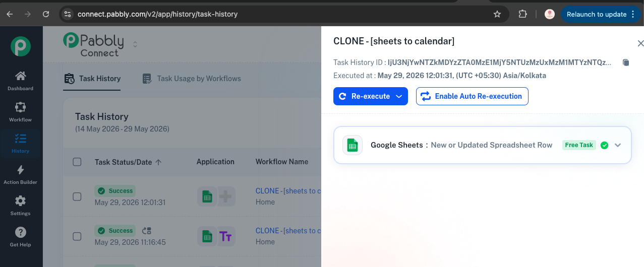Click the Pabbly Connect header logo
The width and height of the screenshot is (644, 267).
click(x=94, y=44)
